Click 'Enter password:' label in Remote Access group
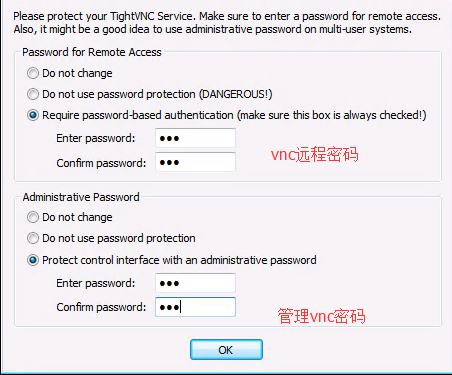The width and height of the screenshot is (452, 375). [x=96, y=138]
